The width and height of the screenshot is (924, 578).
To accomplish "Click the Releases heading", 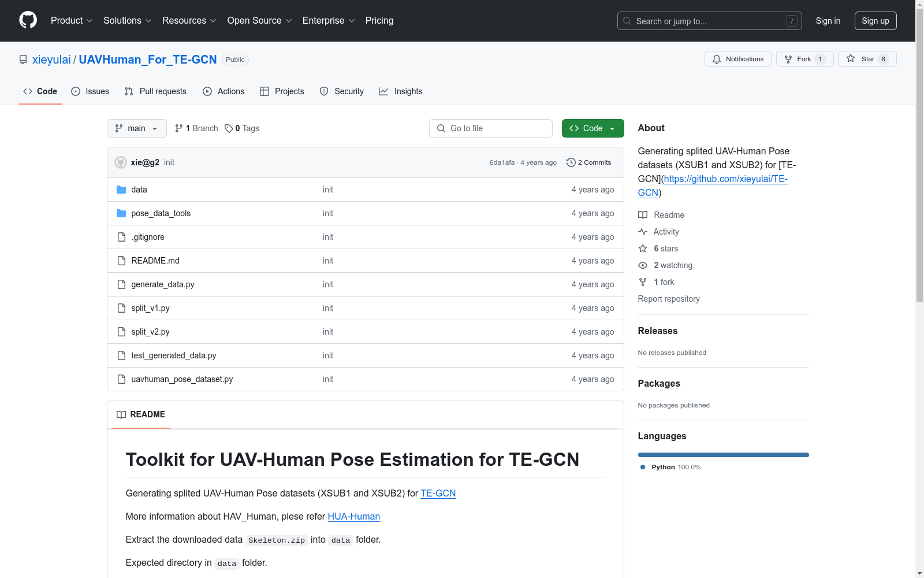I will point(658,331).
